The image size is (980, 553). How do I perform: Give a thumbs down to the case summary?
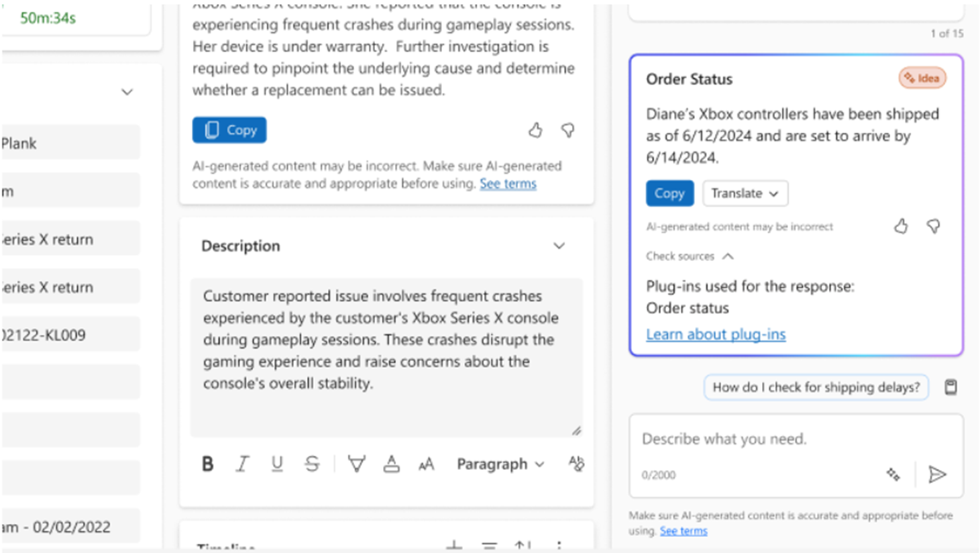click(x=567, y=130)
